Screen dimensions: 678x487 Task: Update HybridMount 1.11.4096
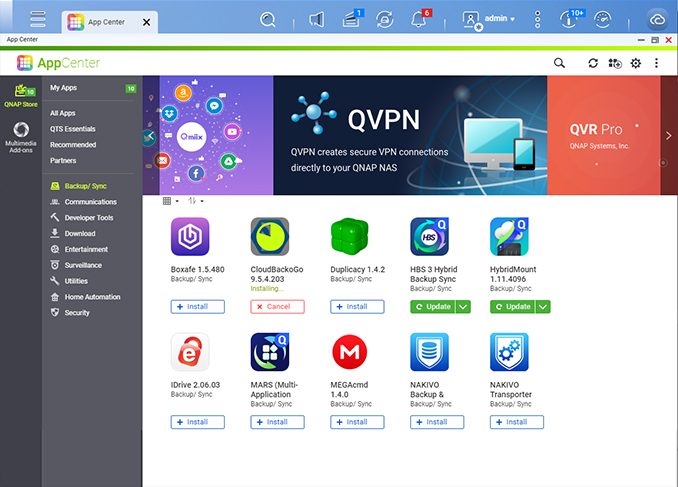(x=512, y=307)
